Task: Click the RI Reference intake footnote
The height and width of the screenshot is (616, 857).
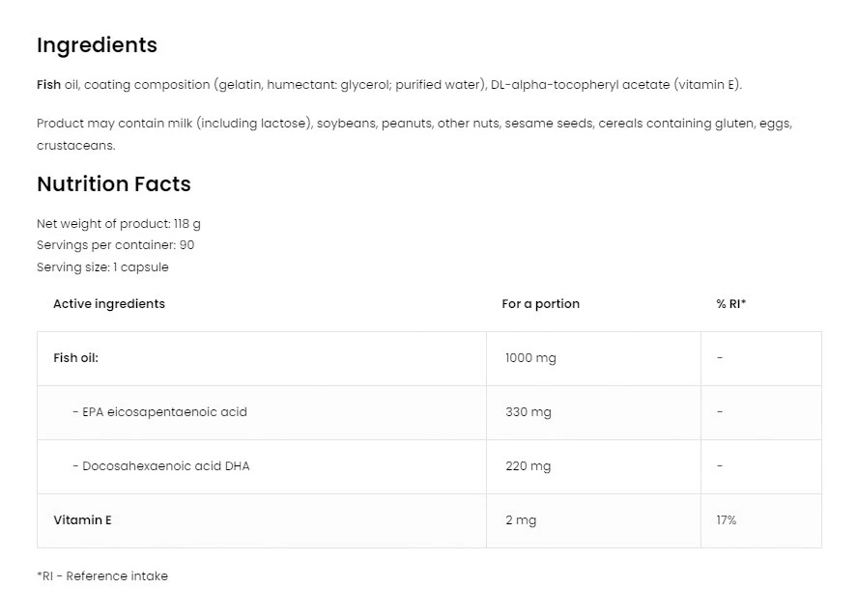Action: pos(101,575)
